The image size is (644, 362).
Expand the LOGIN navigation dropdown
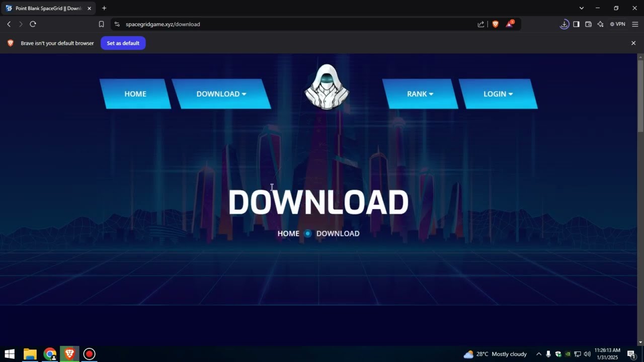coord(498,94)
